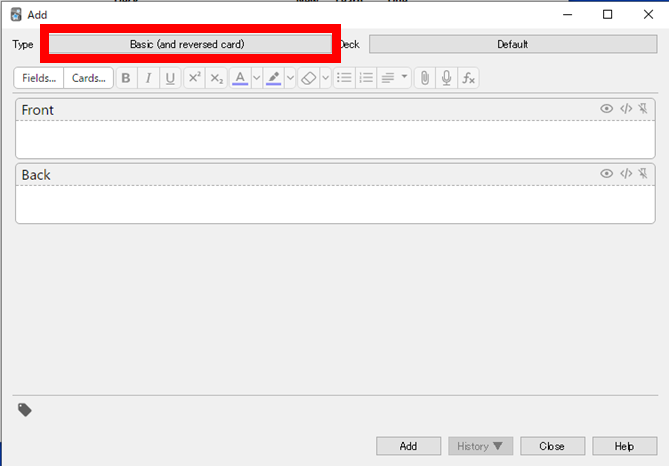669x466 pixels.
Task: Toggle HTML editor on Back field
Action: pos(626,174)
